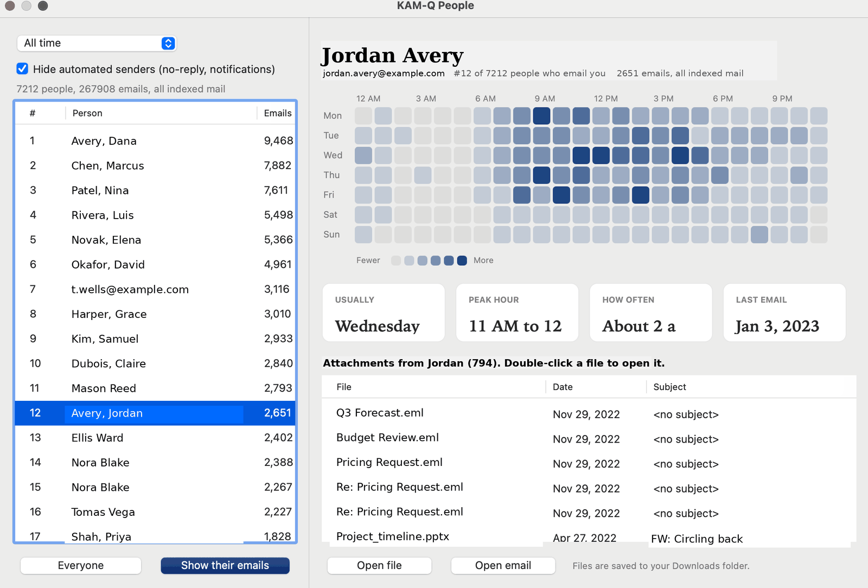The height and width of the screenshot is (588, 868).
Task: Open the All time period dropdown
Action: 97,43
